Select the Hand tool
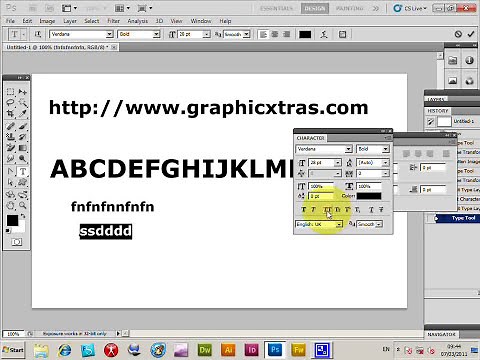This screenshot has height=360, width=480. [10, 205]
